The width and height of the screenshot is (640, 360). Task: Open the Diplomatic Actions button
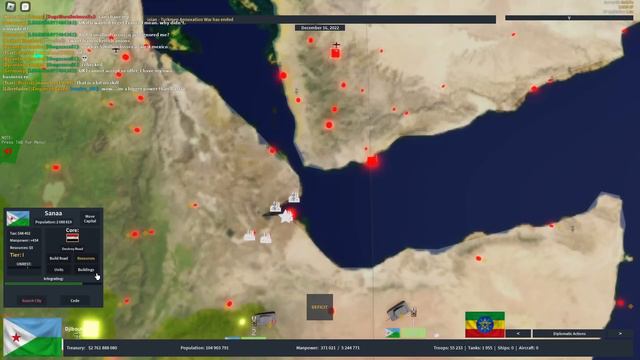[x=569, y=333]
